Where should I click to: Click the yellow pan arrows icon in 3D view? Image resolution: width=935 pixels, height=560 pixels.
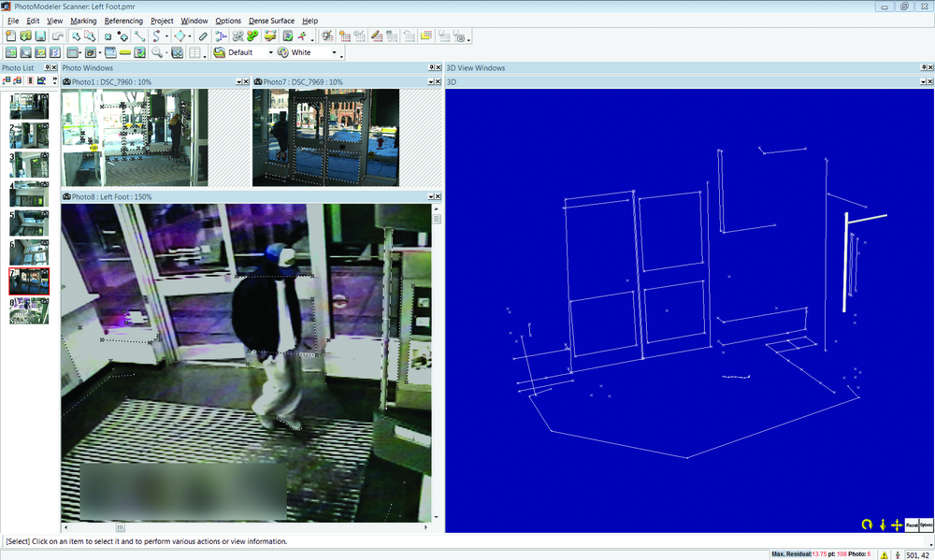coord(896,524)
